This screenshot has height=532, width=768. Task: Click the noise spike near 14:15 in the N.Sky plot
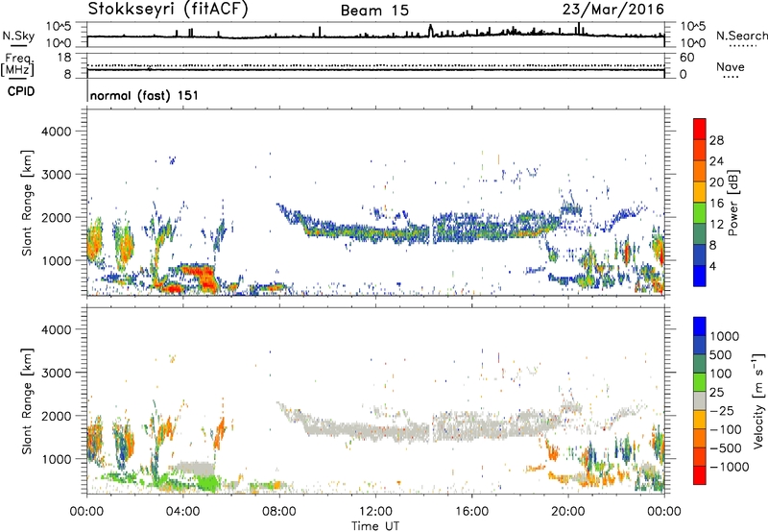pos(430,31)
